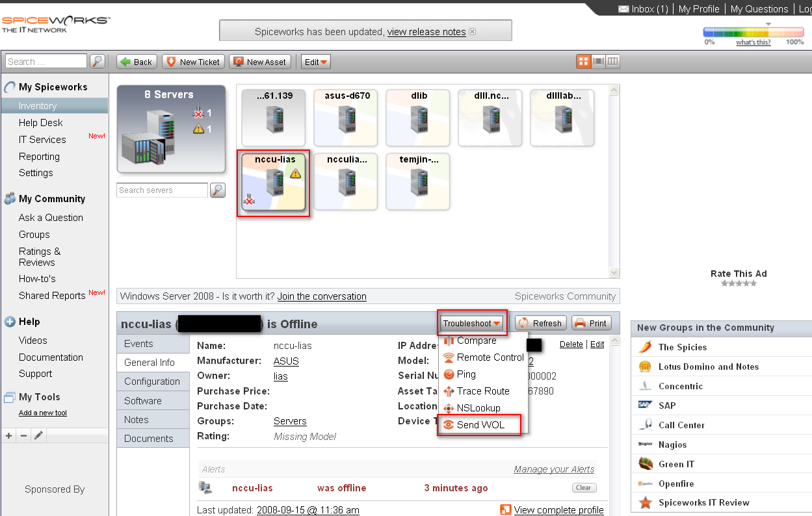Select the dlib server tile
This screenshot has width=812, height=516.
click(x=419, y=118)
